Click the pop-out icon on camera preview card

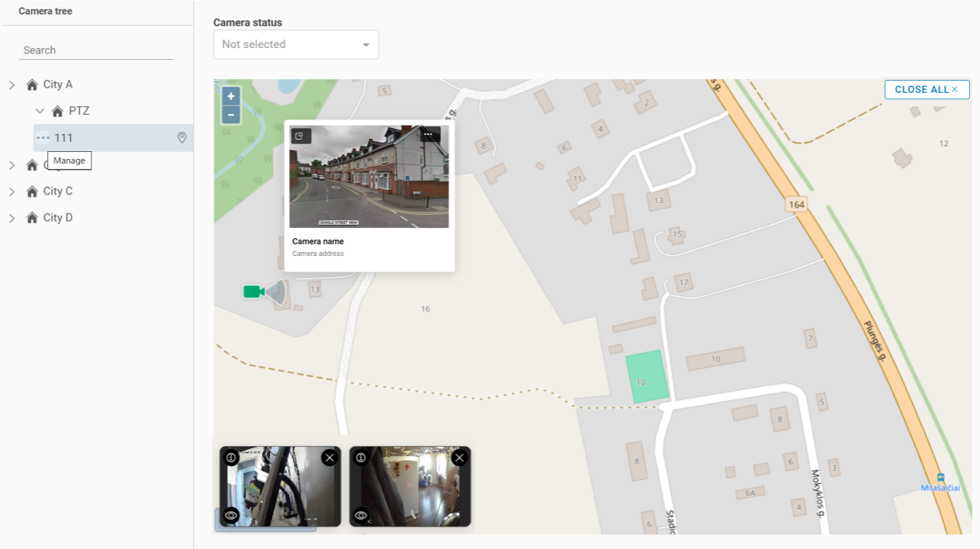(300, 136)
